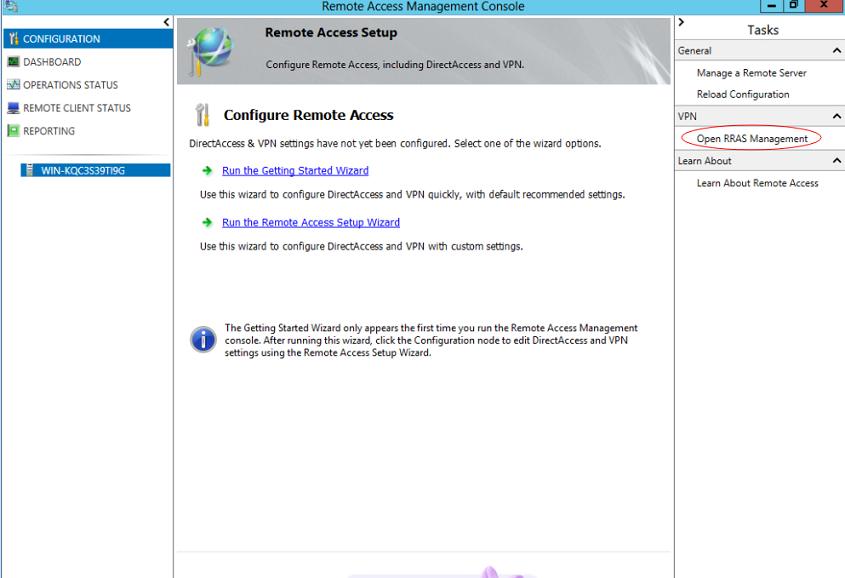Click the Configuration wrench icon in sidebar
The height and width of the screenshot is (578, 845).
pos(13,40)
